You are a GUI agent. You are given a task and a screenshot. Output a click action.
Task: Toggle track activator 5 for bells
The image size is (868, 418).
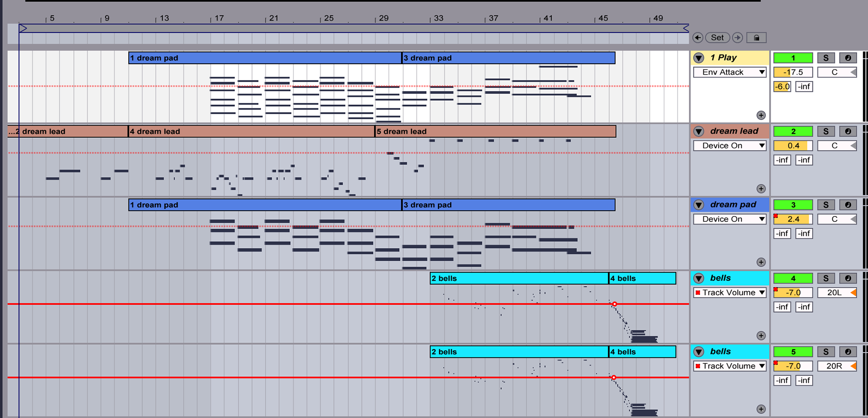coord(793,352)
